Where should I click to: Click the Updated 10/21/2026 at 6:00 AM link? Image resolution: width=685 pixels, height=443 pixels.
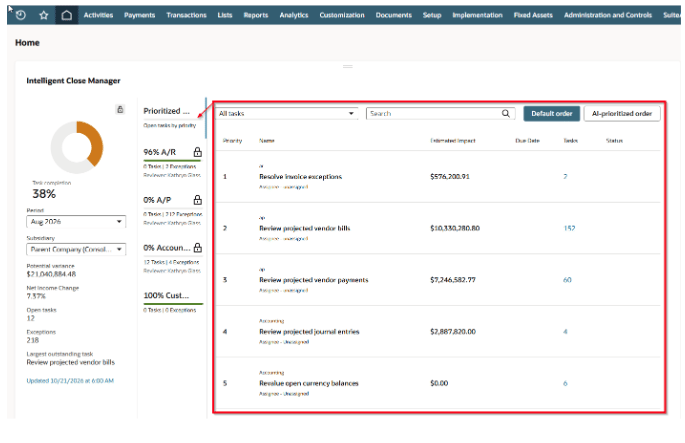click(x=70, y=381)
